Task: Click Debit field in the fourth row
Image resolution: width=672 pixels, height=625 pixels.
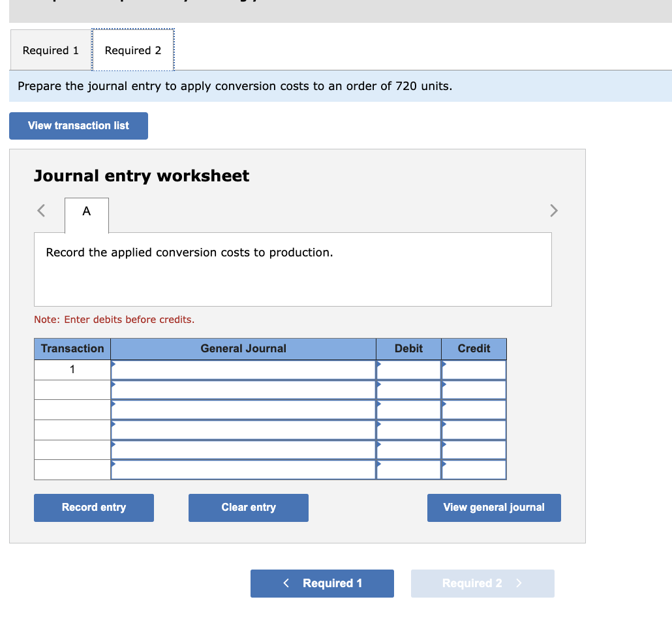Action: point(409,430)
